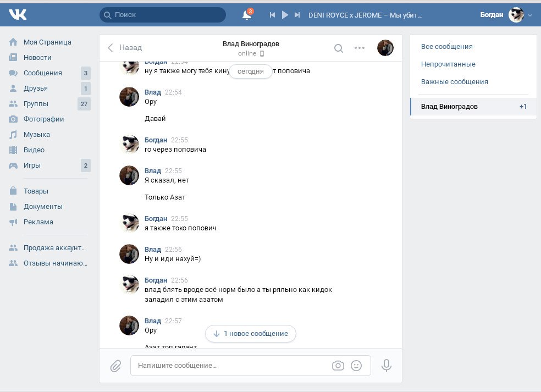
Task: Attach a photo with the camera icon
Action: point(338,366)
